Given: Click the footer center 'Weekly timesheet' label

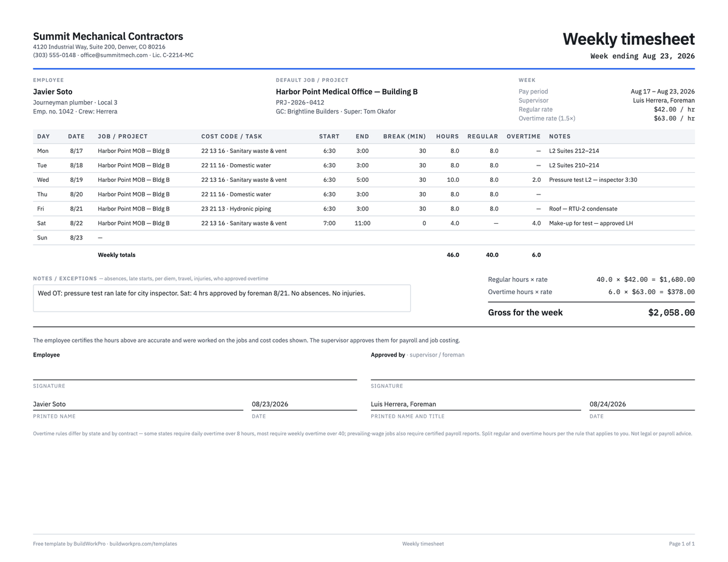Looking at the screenshot, I should click(423, 544).
